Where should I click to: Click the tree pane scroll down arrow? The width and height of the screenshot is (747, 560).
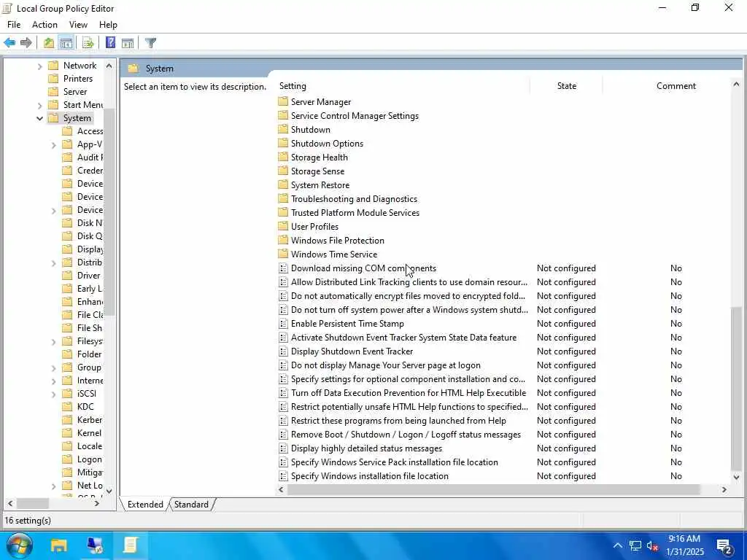point(109,491)
